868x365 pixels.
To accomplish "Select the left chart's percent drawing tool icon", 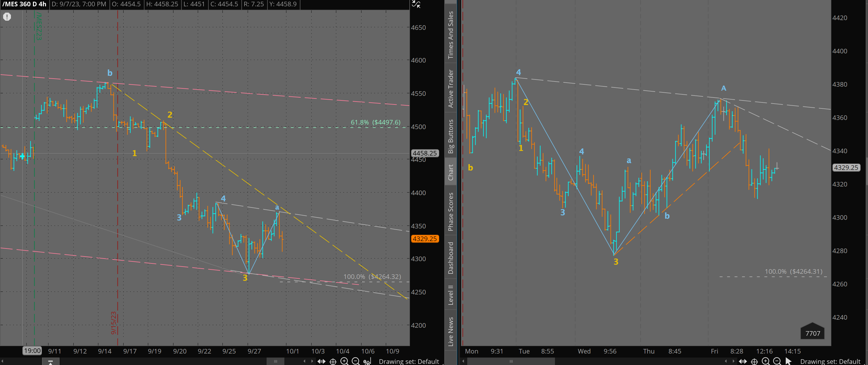I will 367,361.
